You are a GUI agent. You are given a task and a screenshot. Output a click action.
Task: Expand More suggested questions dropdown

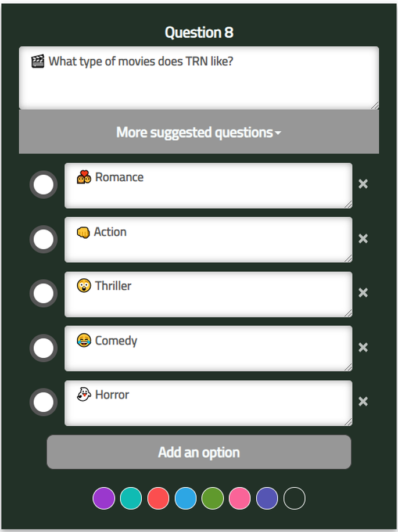coord(199,132)
